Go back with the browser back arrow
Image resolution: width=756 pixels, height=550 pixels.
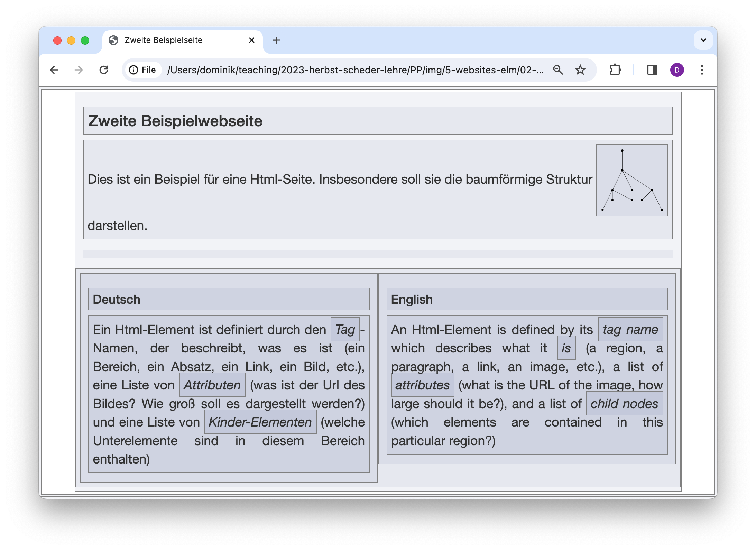click(54, 70)
